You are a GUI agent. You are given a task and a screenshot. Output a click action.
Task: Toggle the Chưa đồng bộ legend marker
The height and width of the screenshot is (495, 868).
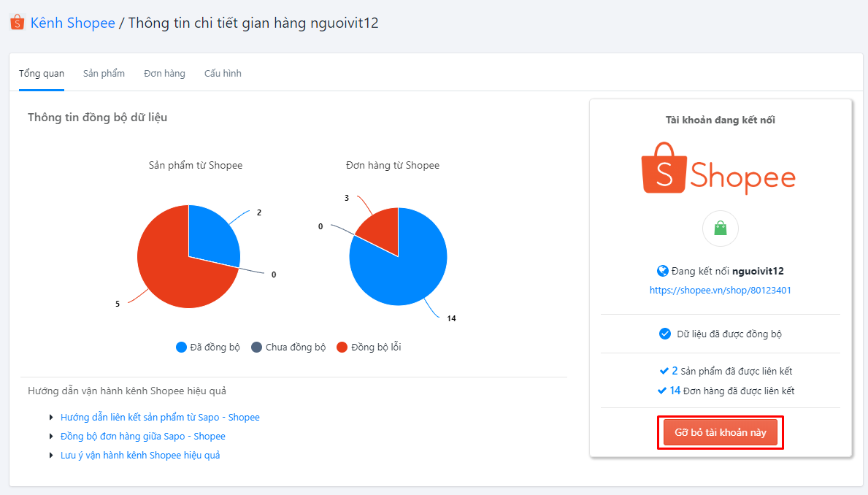pos(256,348)
